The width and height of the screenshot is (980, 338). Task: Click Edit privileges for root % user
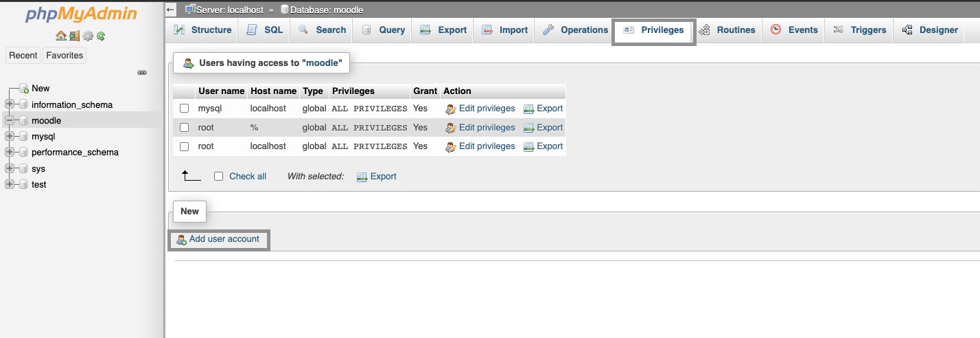pos(487,128)
